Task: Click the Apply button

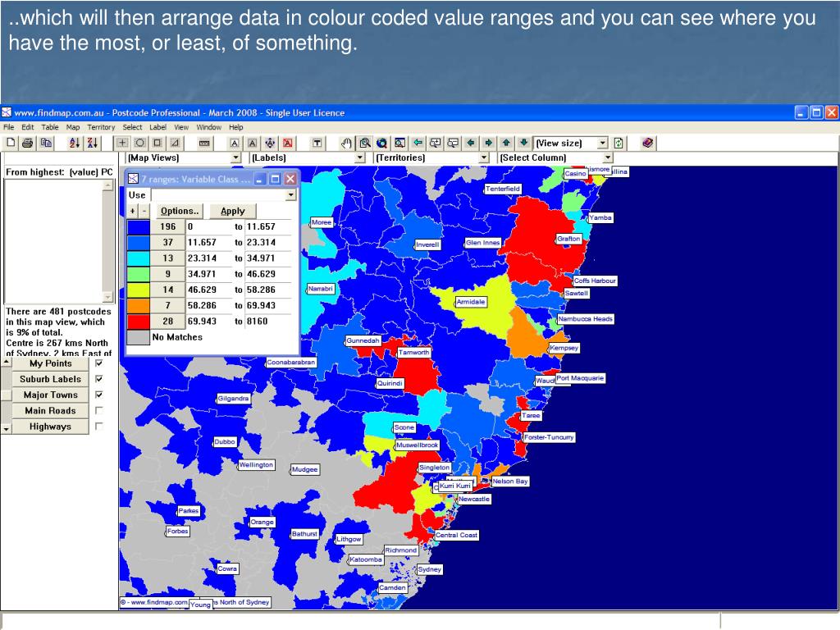Action: tap(232, 211)
